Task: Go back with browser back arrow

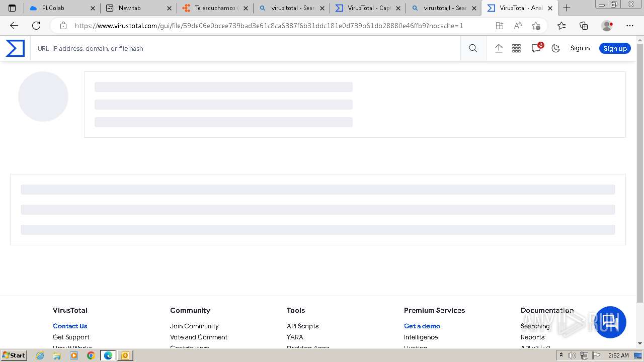Action: point(14,26)
